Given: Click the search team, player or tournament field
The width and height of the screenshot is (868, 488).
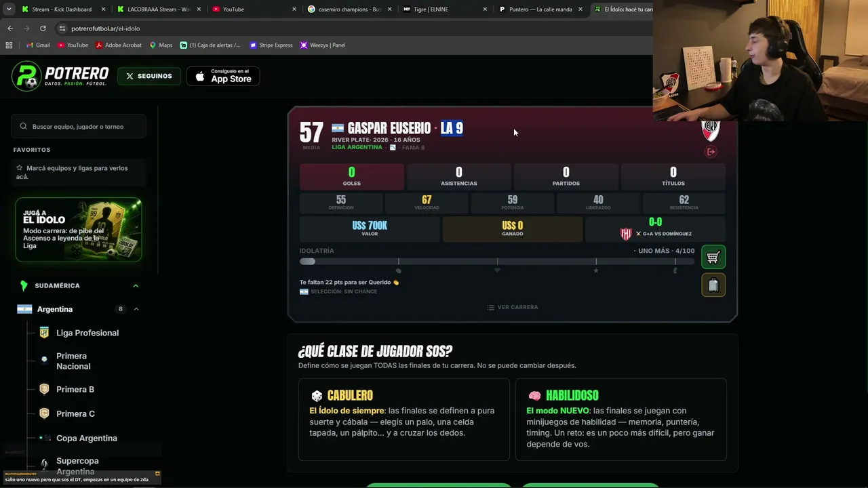Looking at the screenshot, I should coord(79,127).
